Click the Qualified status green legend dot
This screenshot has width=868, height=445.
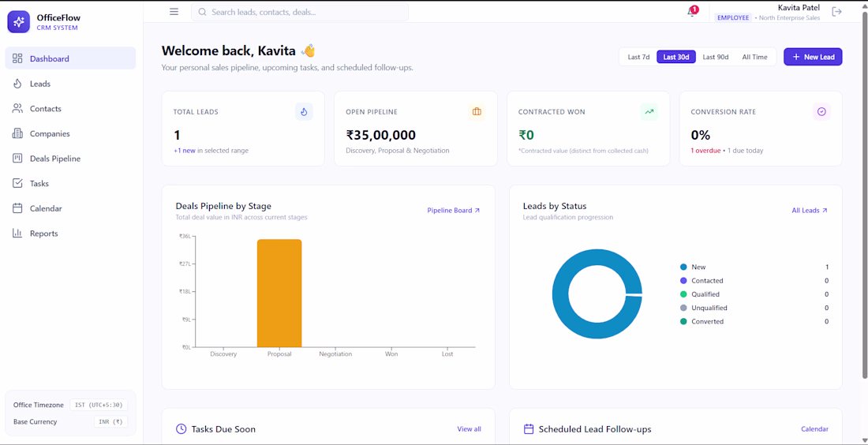point(683,294)
